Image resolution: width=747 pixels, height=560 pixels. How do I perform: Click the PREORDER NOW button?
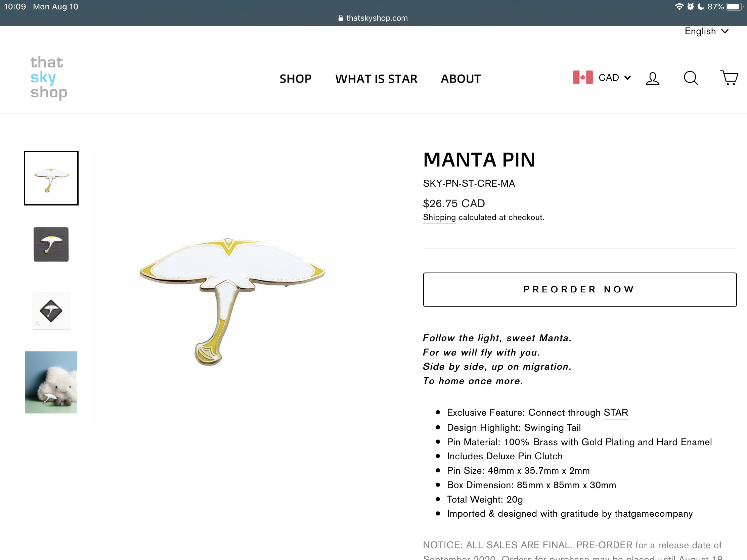(x=579, y=289)
